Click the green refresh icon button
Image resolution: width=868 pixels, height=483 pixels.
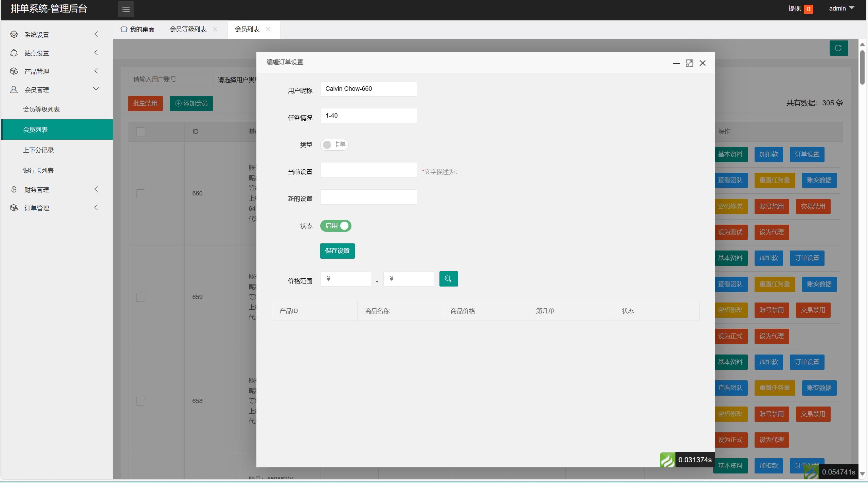pos(838,48)
